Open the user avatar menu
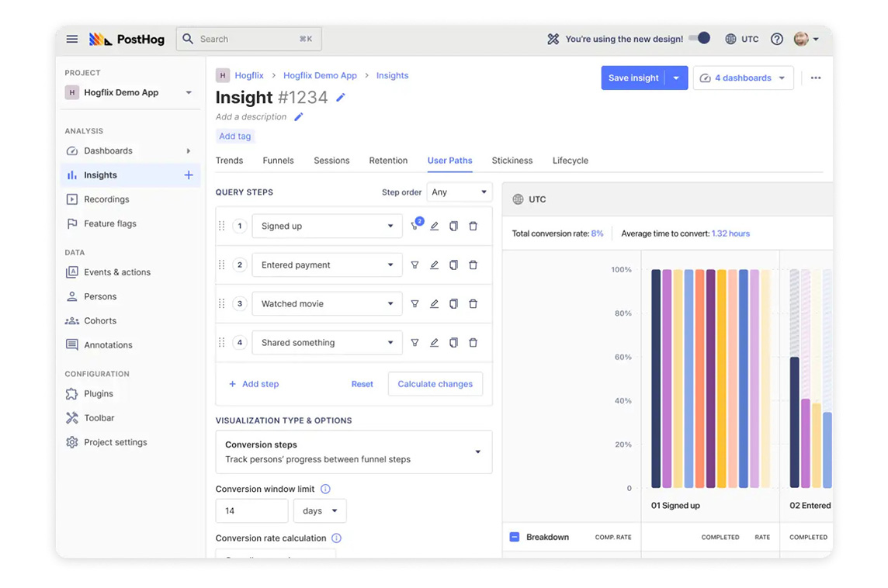This screenshot has width=888, height=588. click(x=806, y=39)
